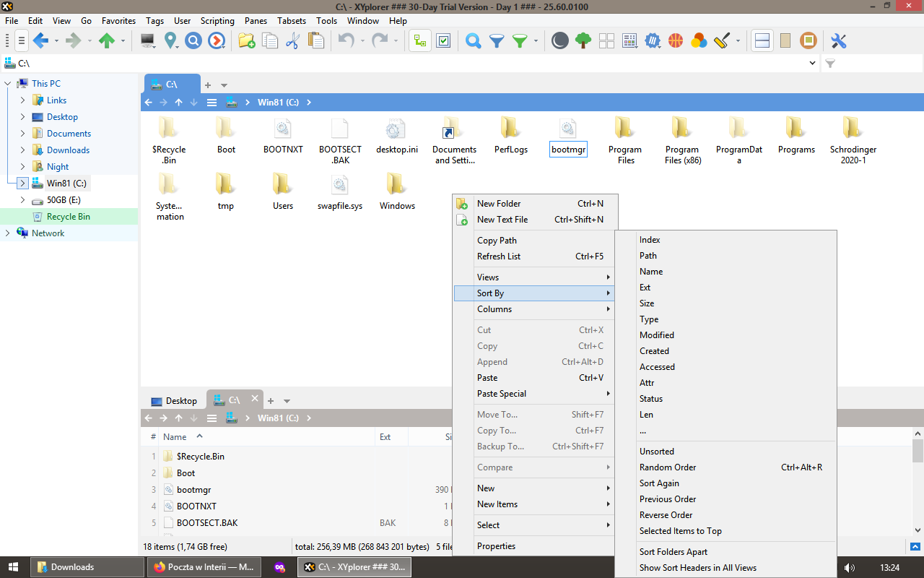This screenshot has width=924, height=578.
Task: Expand the Downloads folder in tree
Action: click(22, 150)
